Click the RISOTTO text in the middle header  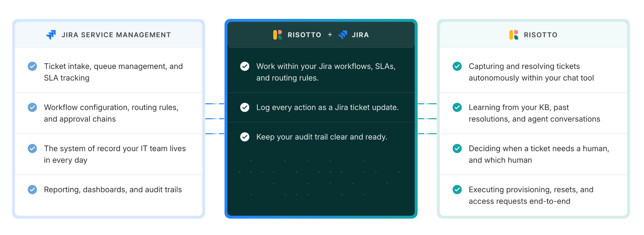(304, 35)
